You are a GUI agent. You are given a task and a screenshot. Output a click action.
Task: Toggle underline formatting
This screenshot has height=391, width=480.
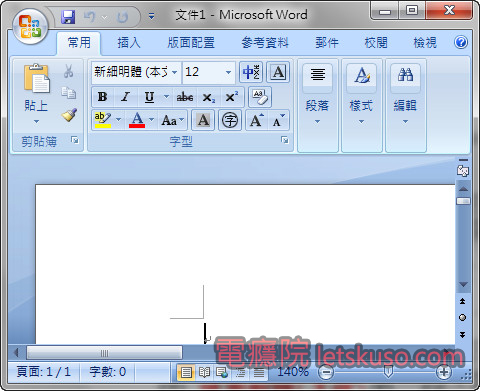tap(149, 97)
